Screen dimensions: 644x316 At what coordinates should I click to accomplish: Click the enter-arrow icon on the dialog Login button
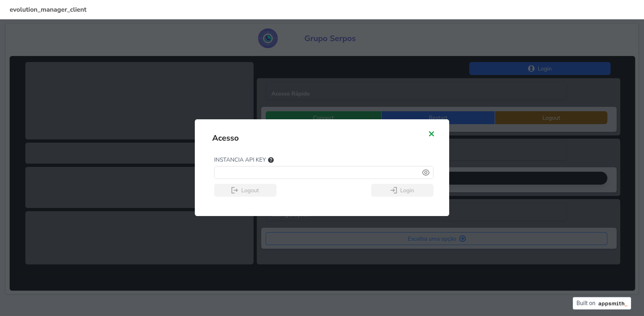(x=394, y=190)
